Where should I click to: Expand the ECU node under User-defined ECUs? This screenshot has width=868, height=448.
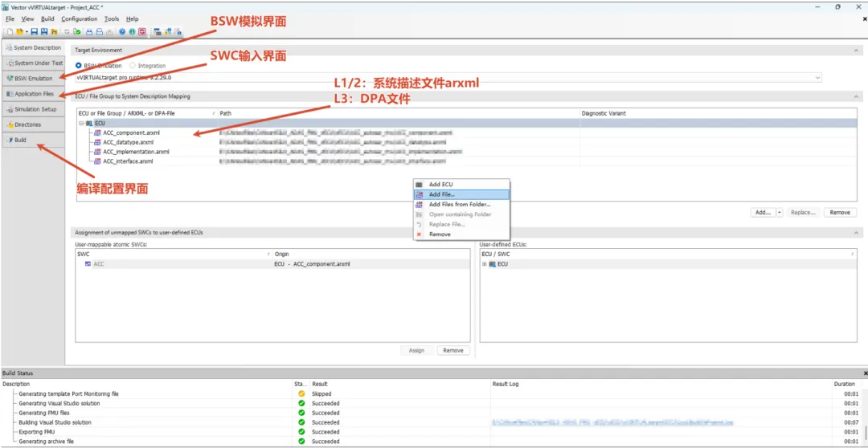coord(485,264)
